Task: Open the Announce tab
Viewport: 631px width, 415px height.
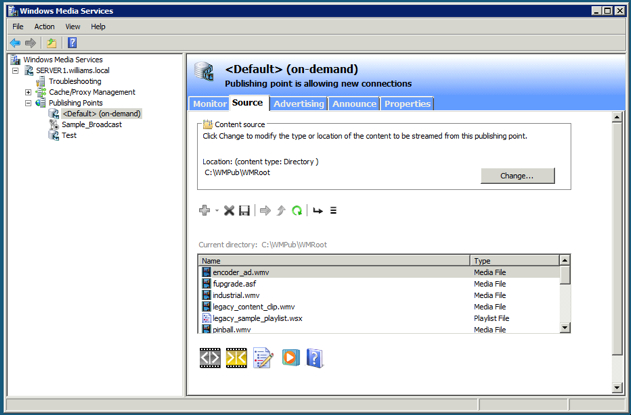Action: pyautogui.click(x=354, y=104)
